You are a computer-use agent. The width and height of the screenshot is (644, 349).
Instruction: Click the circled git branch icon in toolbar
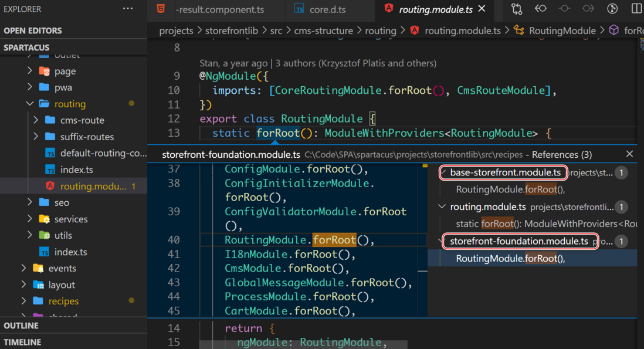coord(612,9)
